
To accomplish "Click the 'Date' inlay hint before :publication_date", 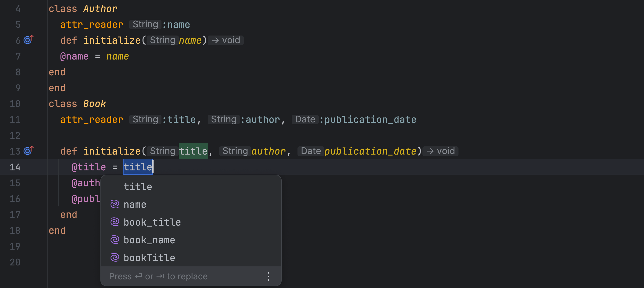I will tap(305, 119).
